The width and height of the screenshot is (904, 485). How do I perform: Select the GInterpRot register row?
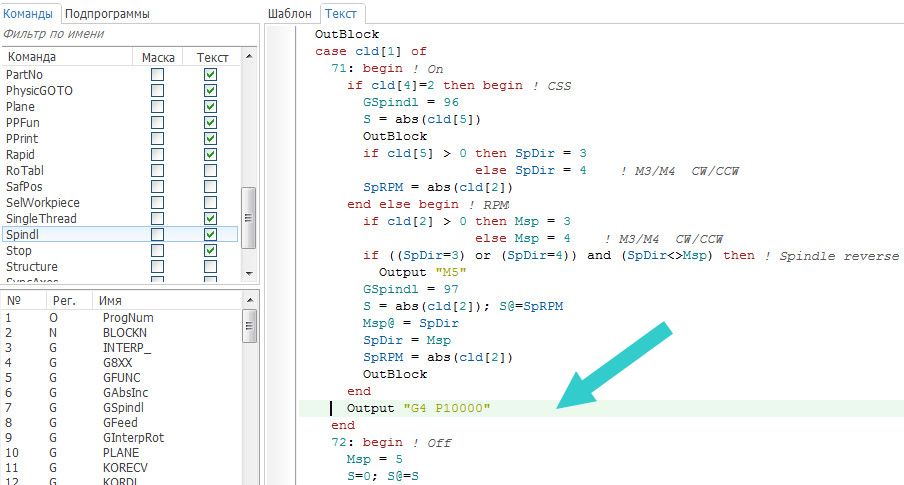click(x=122, y=438)
